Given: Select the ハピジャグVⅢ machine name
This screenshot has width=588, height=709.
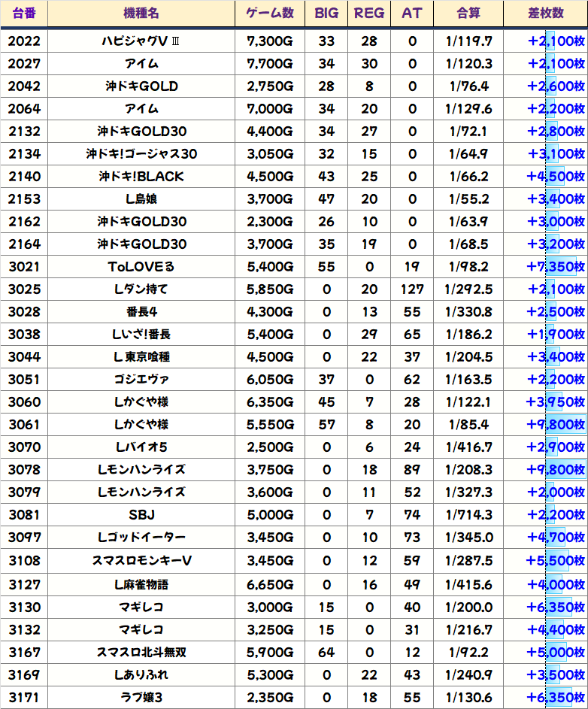Looking at the screenshot, I should tap(141, 41).
